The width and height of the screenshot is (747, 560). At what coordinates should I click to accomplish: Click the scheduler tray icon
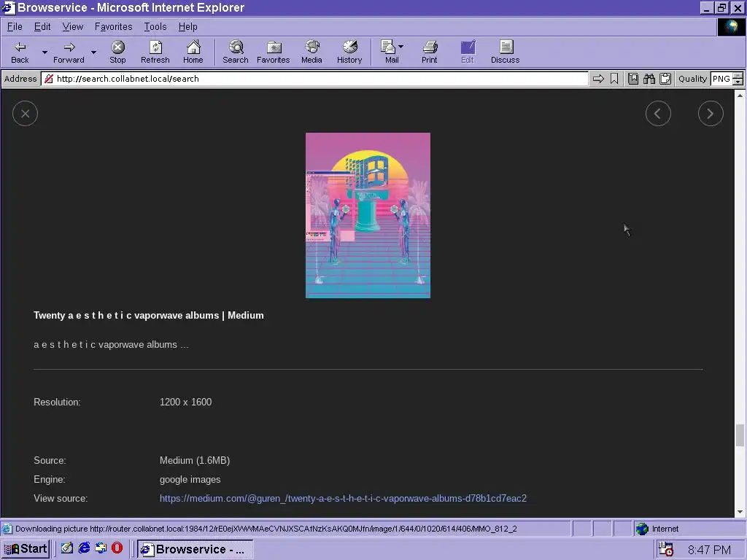pyautogui.click(x=665, y=549)
